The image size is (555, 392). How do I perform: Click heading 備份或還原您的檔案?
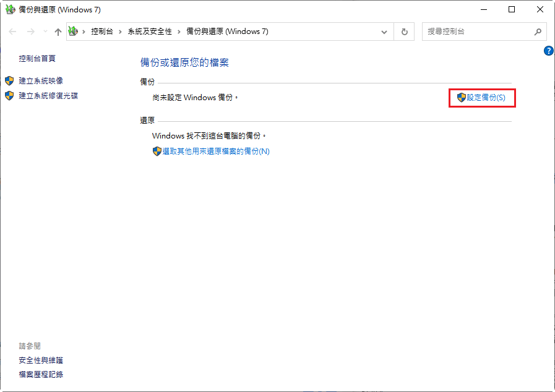coord(184,62)
